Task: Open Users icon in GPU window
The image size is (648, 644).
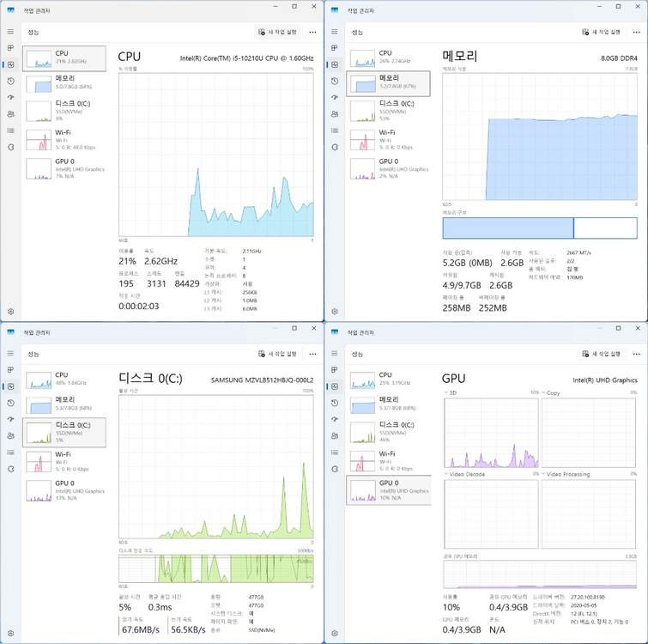Action: click(x=335, y=436)
